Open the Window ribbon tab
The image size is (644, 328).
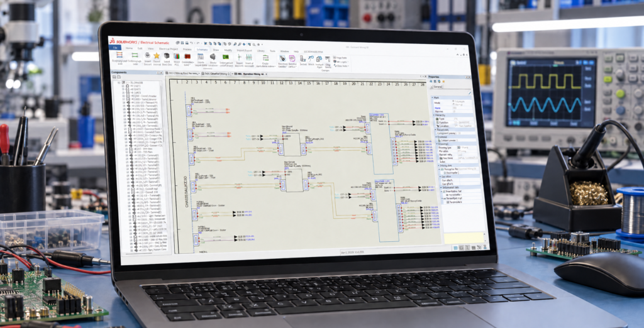tap(285, 52)
